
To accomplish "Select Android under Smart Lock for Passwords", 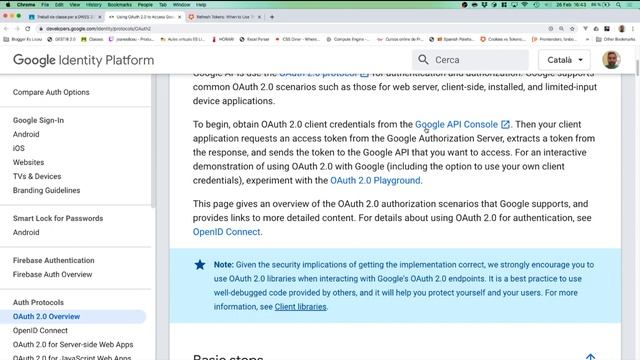I will point(26,232).
